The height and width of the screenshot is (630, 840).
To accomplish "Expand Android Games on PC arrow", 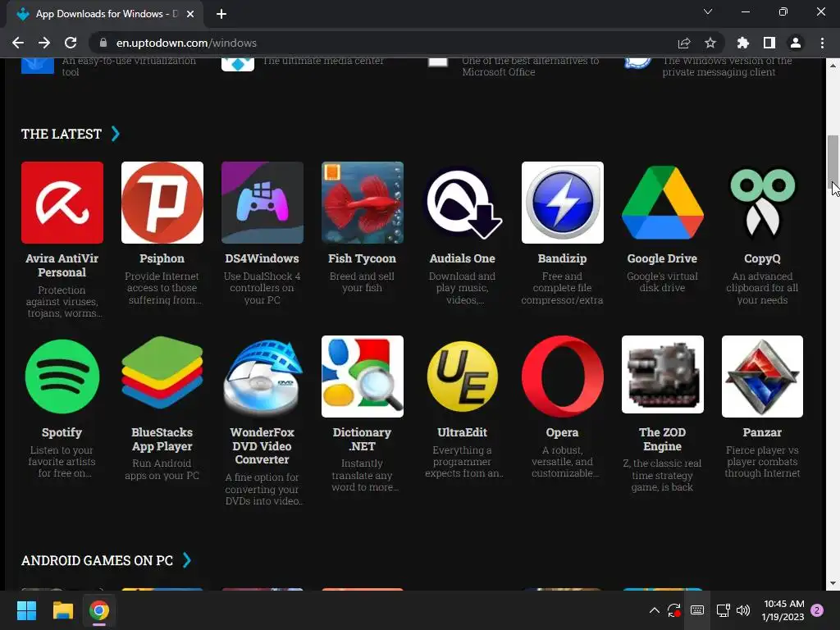I will (186, 559).
